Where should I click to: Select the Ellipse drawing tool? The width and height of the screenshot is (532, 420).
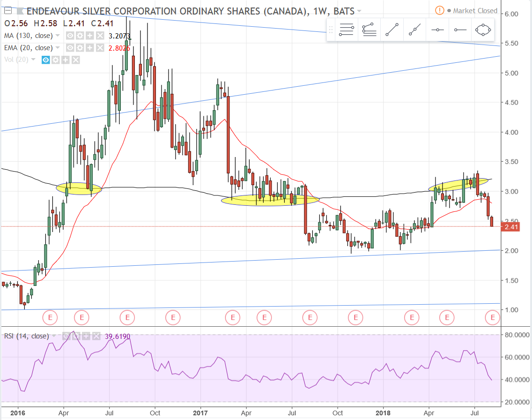point(483,30)
